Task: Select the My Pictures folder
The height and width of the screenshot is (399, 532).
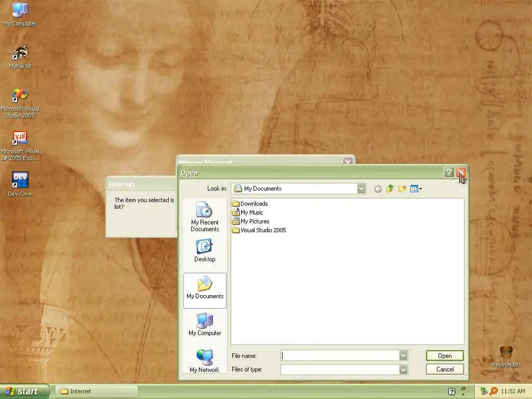Action: pyautogui.click(x=251, y=221)
